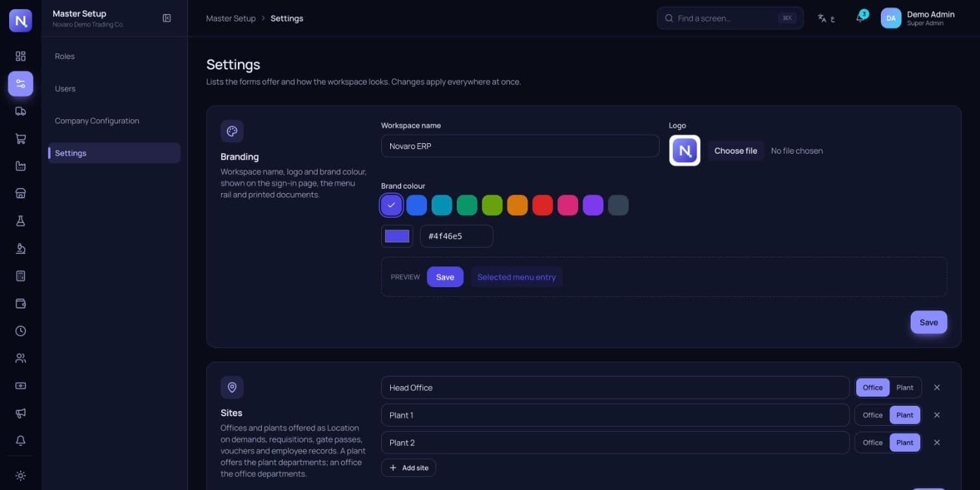The width and height of the screenshot is (980, 490).
Task: Set Plant 2 site type to Office
Action: 872,443
